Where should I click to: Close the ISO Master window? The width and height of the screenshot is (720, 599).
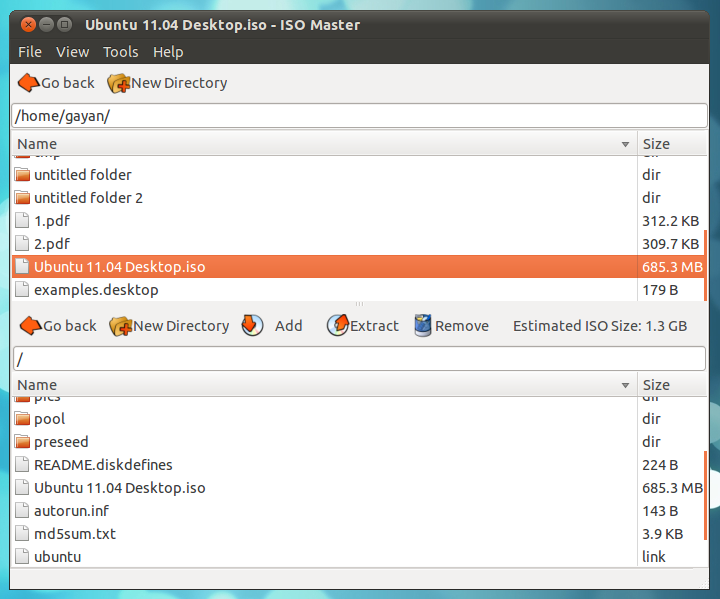point(28,24)
